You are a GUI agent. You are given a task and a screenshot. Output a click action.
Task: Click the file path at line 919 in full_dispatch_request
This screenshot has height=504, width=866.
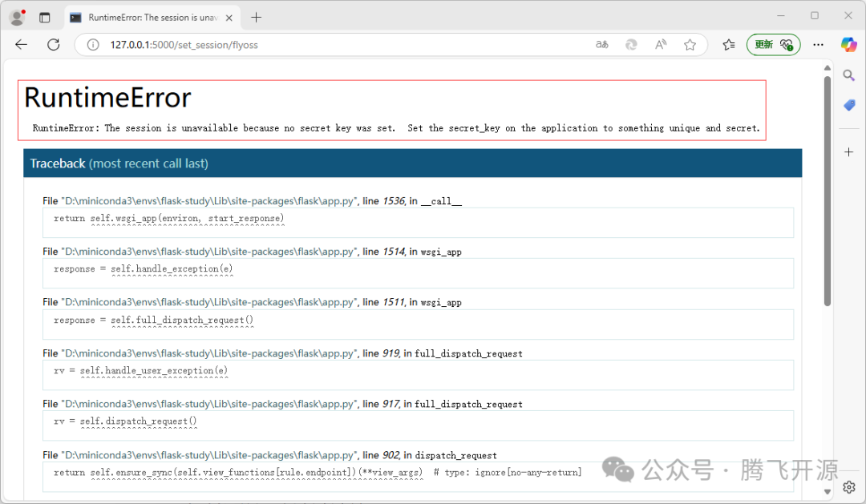pyautogui.click(x=210, y=353)
